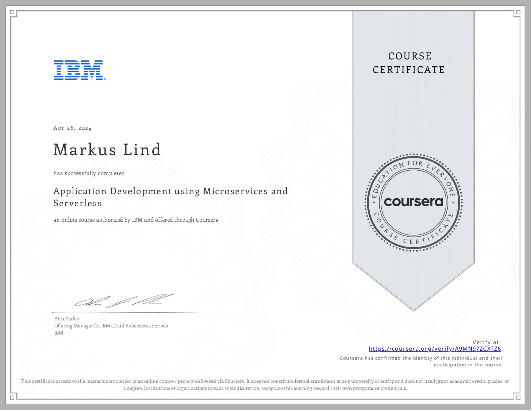Click the COURSE CERTIFICATE heading
532x411 pixels.
point(409,63)
